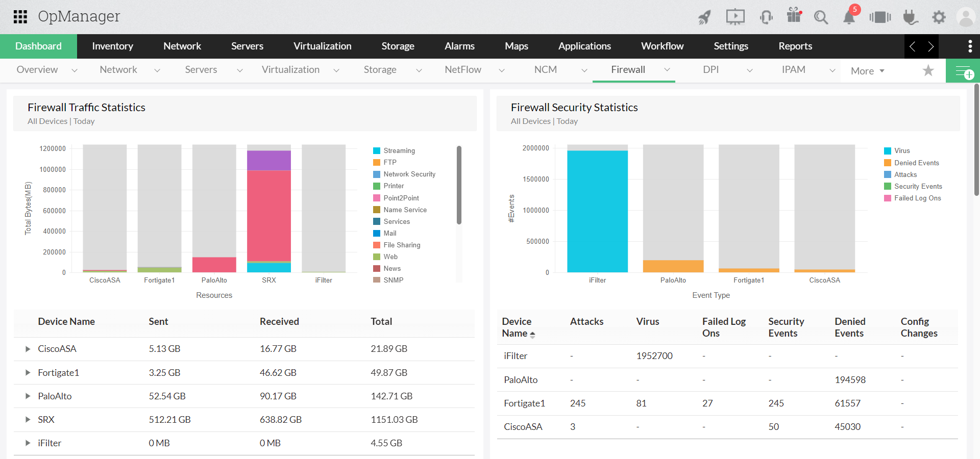
Task: Open PaloAlto in security statistics table
Action: (x=521, y=380)
